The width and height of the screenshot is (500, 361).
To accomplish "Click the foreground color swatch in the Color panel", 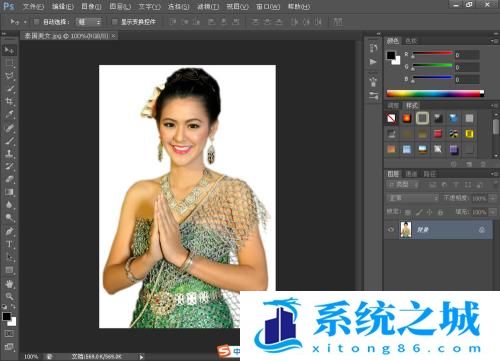I will pos(391,55).
